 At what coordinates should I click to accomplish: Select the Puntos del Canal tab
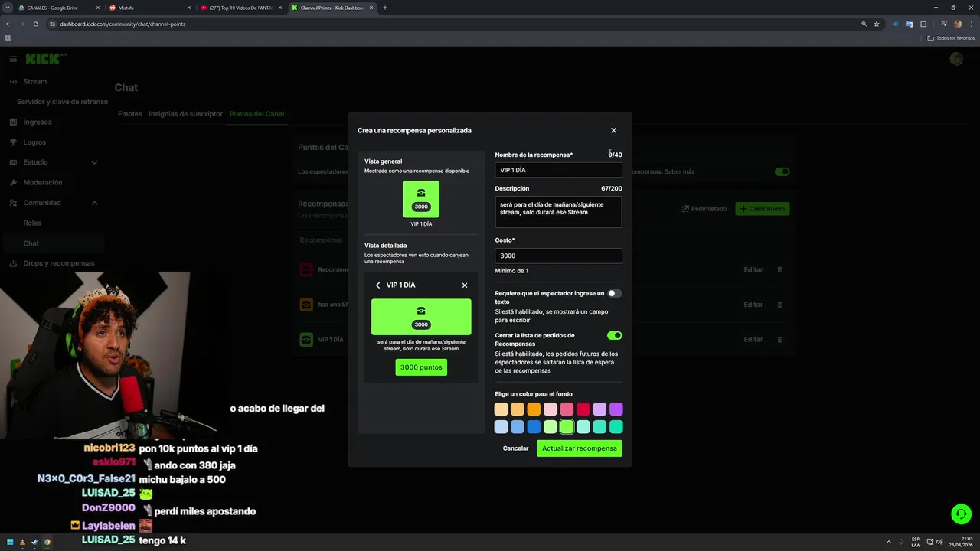click(256, 114)
